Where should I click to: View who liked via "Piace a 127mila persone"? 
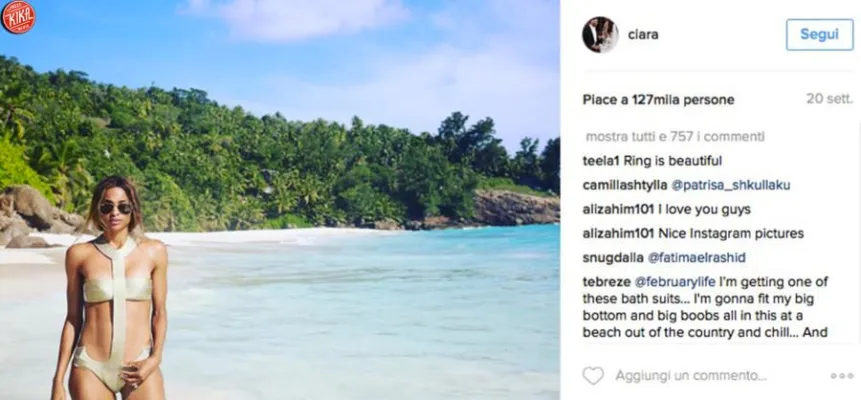(658, 100)
